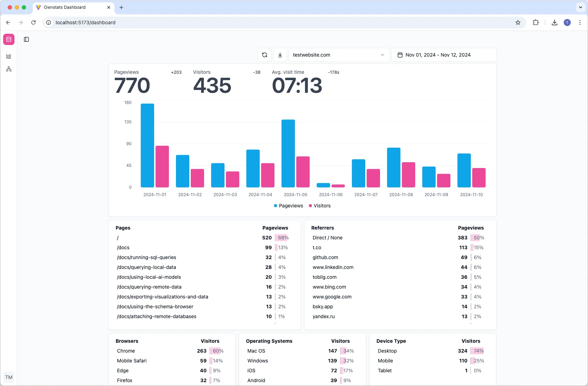Image resolution: width=588 pixels, height=386 pixels.
Task: Open the /docs page entry in Pages list
Action: point(123,247)
